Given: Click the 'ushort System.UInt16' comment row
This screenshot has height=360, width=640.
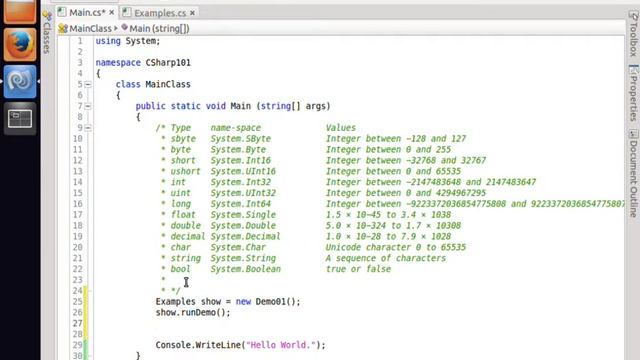Looking at the screenshot, I should tap(311, 171).
